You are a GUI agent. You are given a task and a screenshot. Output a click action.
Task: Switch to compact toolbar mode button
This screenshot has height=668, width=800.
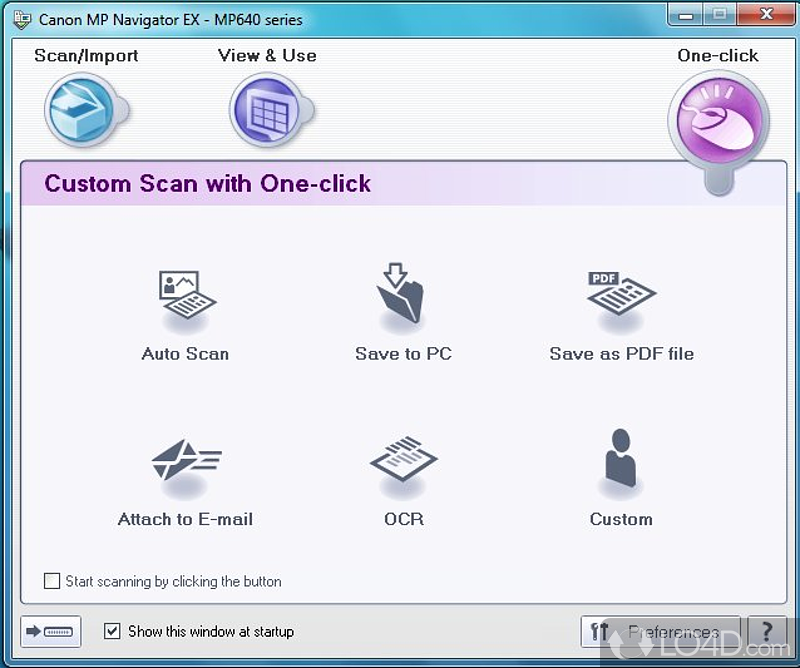point(51,631)
